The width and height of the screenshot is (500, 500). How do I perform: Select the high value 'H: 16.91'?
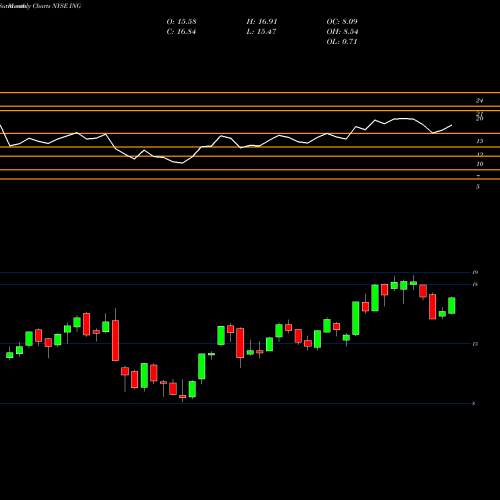click(x=262, y=22)
